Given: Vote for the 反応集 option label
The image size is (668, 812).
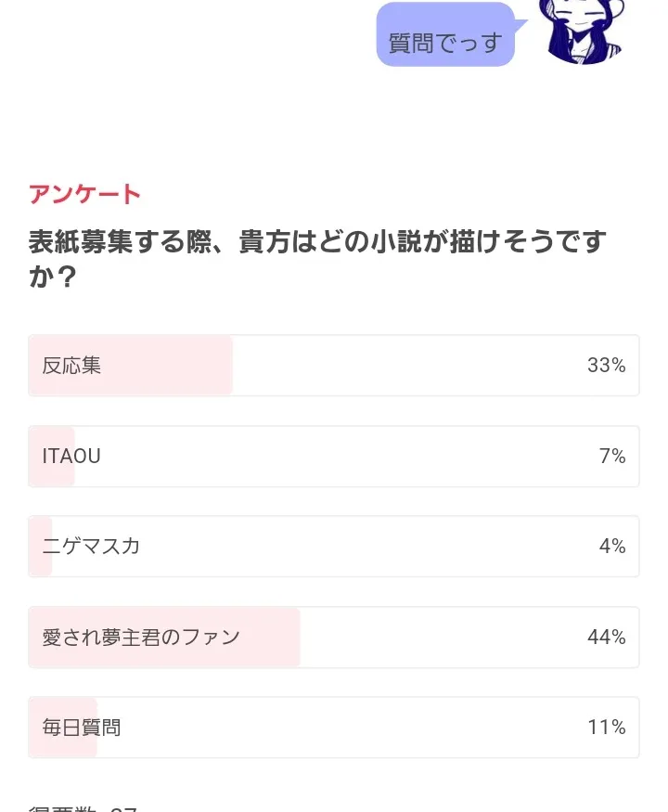Looking at the screenshot, I should coord(71,366).
